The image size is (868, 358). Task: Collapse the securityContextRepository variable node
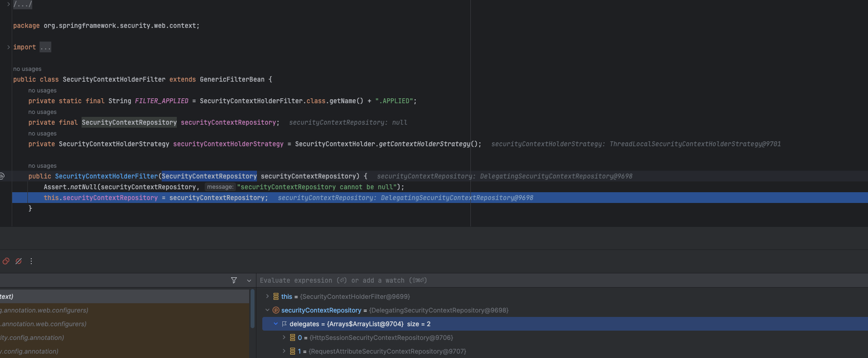tap(267, 310)
